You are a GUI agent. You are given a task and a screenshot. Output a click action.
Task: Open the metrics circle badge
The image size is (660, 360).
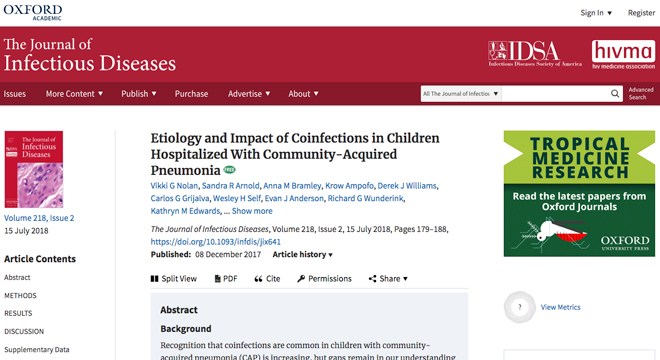click(520, 307)
